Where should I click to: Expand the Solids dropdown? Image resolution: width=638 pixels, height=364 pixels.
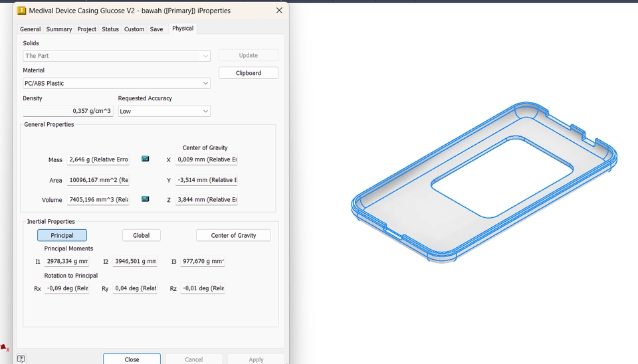point(116,56)
